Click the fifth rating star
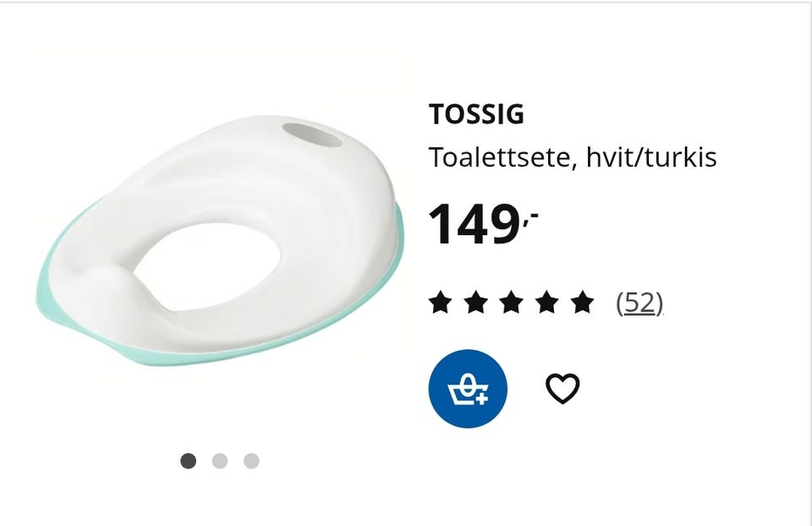This screenshot has height=526, width=812. [583, 302]
